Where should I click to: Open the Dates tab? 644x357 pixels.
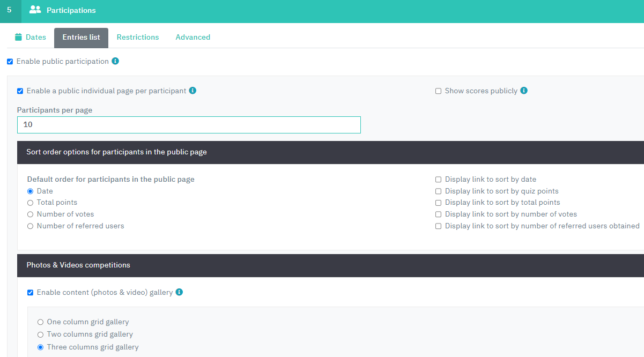pyautogui.click(x=30, y=38)
